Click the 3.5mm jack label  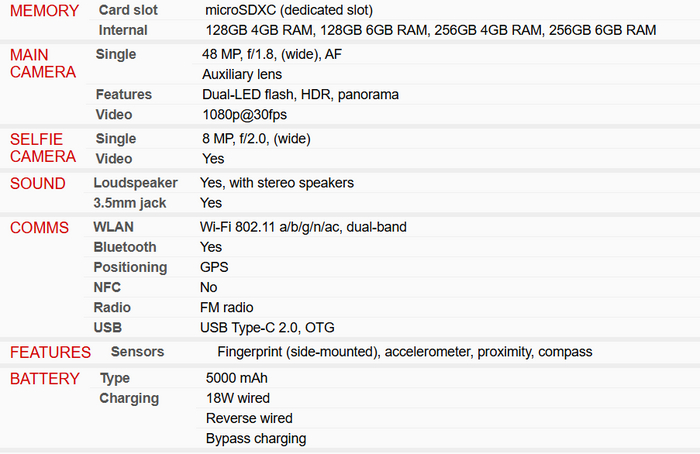130,203
